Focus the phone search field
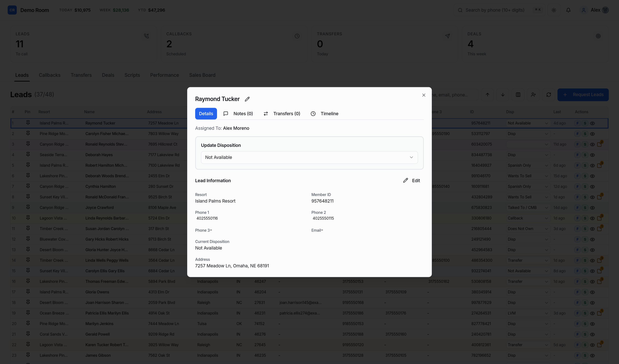 tap(499, 10)
